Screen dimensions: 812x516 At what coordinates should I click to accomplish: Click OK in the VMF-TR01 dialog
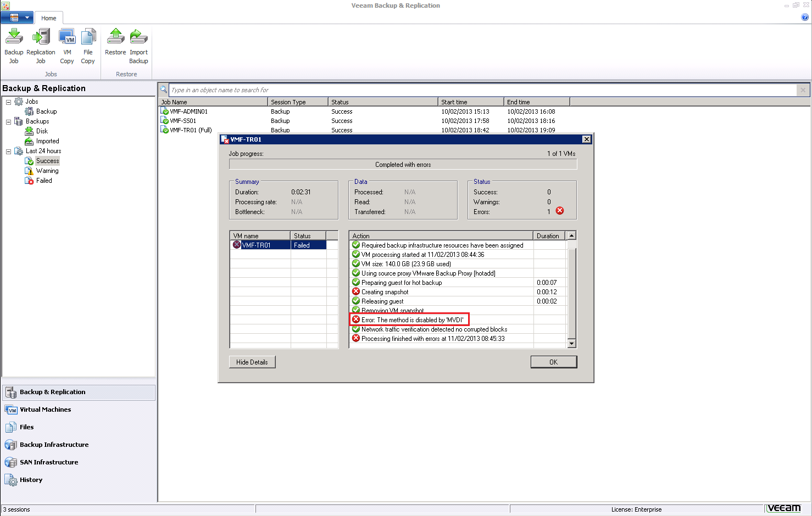(x=553, y=362)
